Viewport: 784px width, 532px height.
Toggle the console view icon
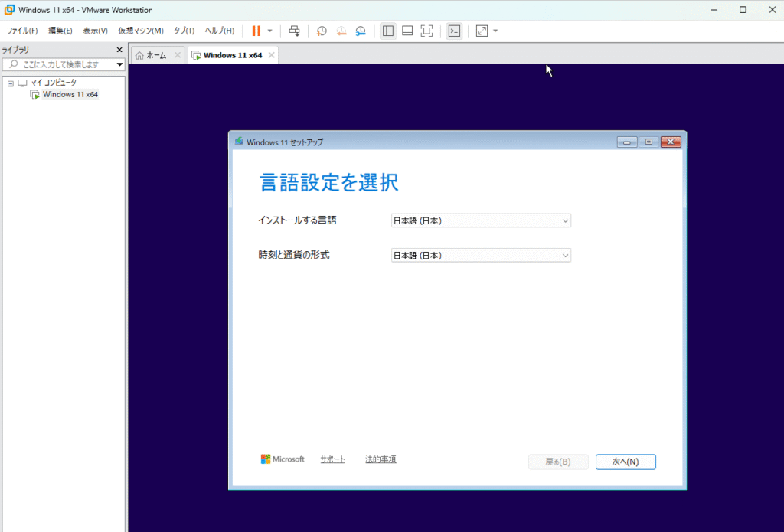pos(454,31)
